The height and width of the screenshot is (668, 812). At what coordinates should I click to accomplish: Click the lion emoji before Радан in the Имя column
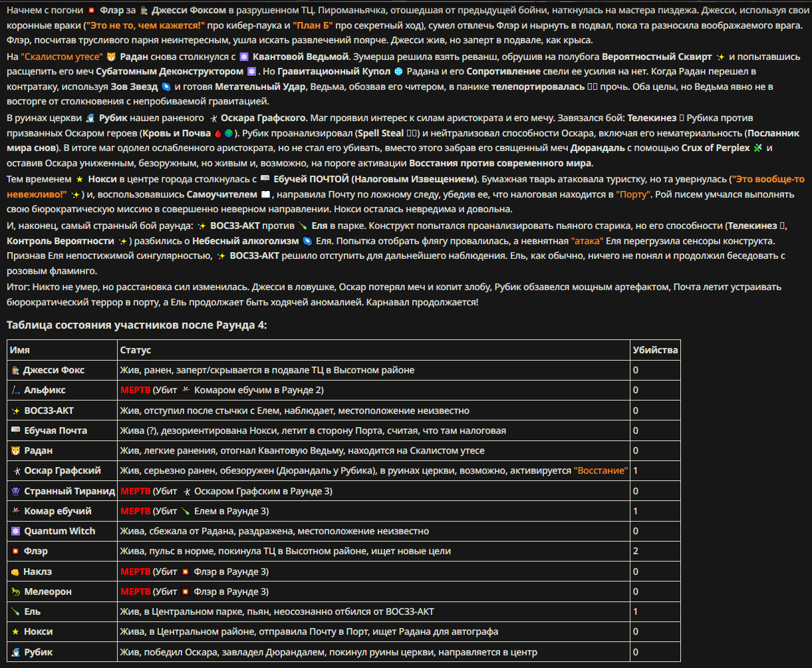tap(15, 450)
